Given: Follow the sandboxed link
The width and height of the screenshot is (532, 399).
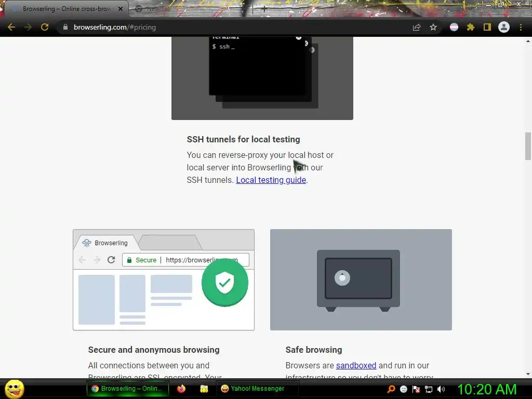Looking at the screenshot, I should coord(356,365).
